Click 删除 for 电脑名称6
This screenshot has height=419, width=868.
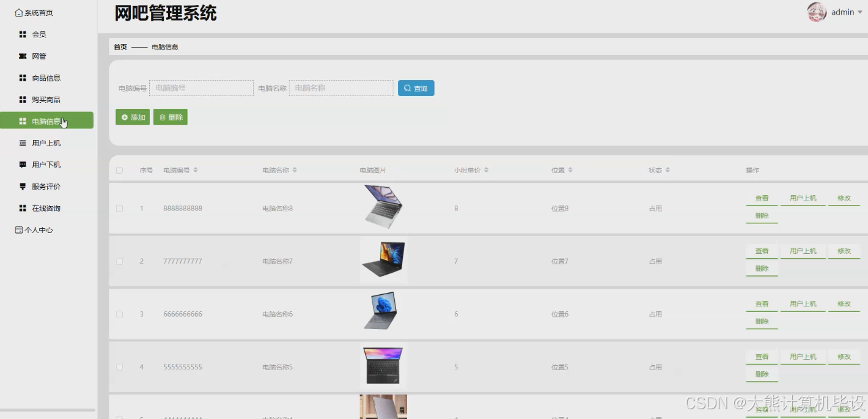tap(762, 322)
